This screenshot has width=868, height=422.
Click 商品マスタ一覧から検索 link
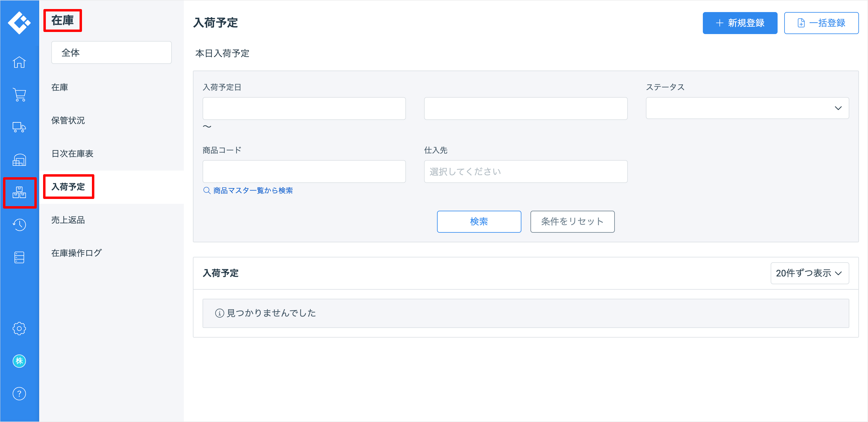click(252, 191)
